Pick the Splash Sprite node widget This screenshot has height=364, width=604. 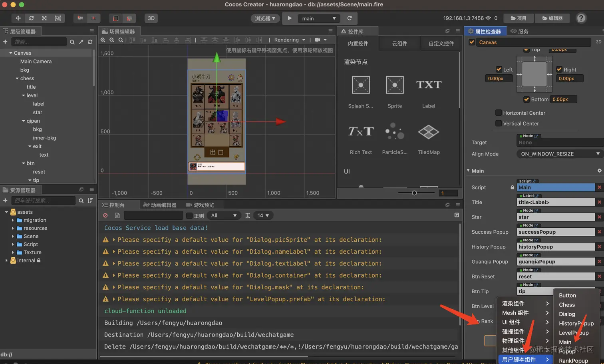361,91
